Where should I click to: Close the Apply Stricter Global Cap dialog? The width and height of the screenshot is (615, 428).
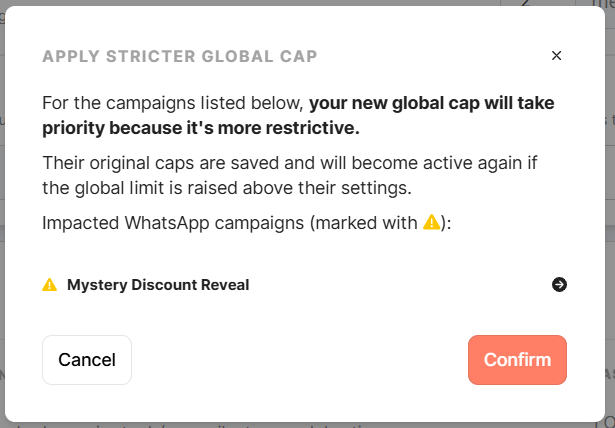pos(557,56)
